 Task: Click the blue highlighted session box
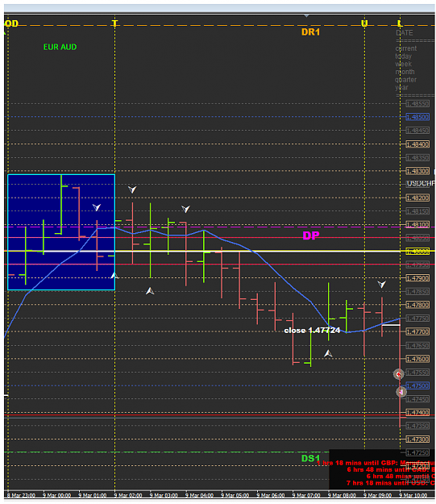coord(61,232)
